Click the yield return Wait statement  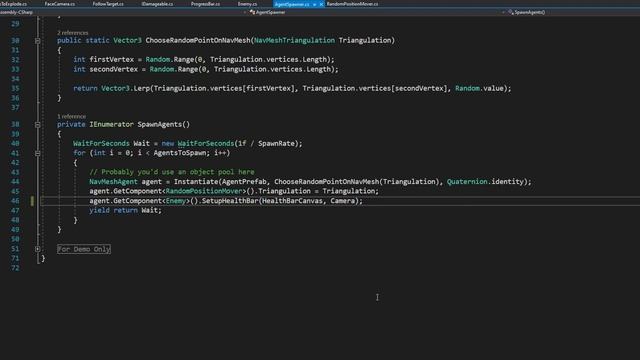click(x=126, y=211)
